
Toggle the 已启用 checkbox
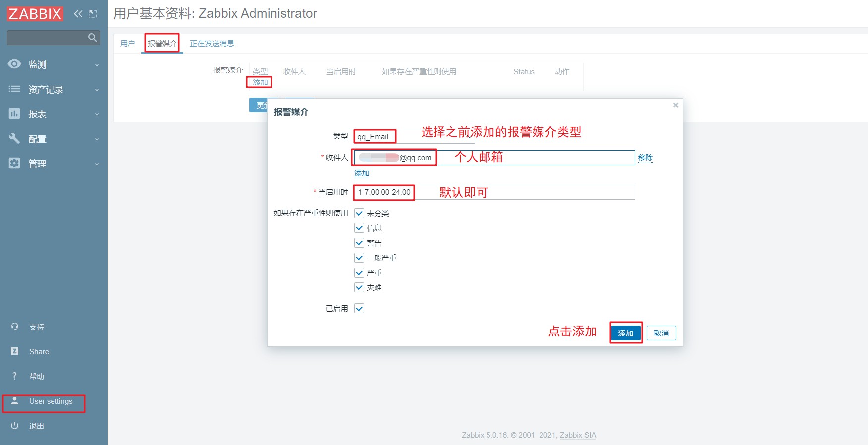click(x=359, y=308)
